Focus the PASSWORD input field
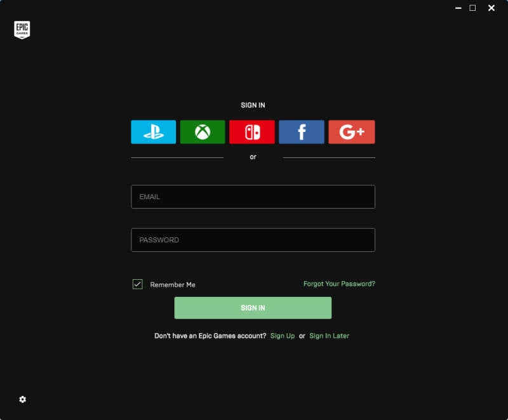 (x=253, y=240)
